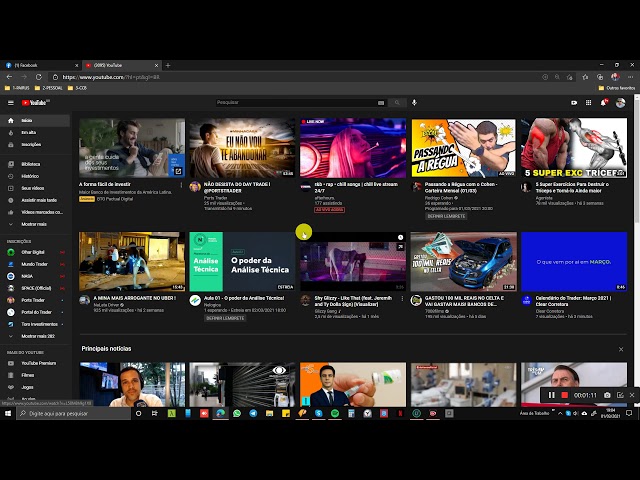Pause the screen recording
The width and height of the screenshot is (640, 480).
click(551, 395)
